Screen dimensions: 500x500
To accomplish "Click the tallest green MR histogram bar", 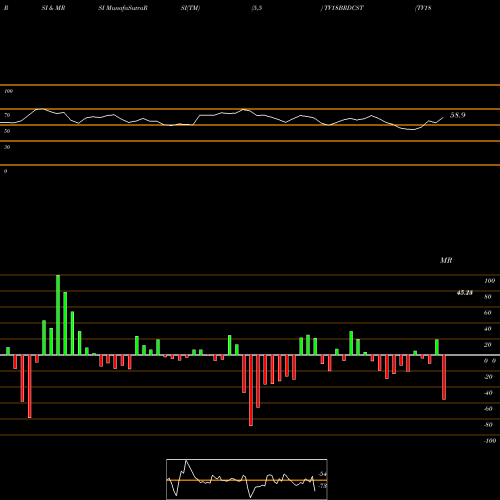I will pos(58,315).
